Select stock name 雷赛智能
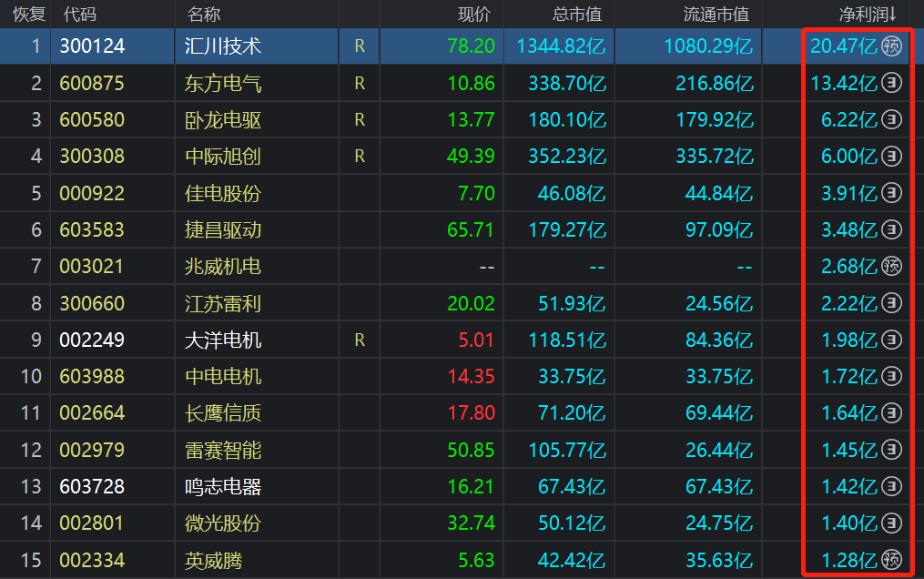The height and width of the screenshot is (579, 924). click(x=223, y=450)
